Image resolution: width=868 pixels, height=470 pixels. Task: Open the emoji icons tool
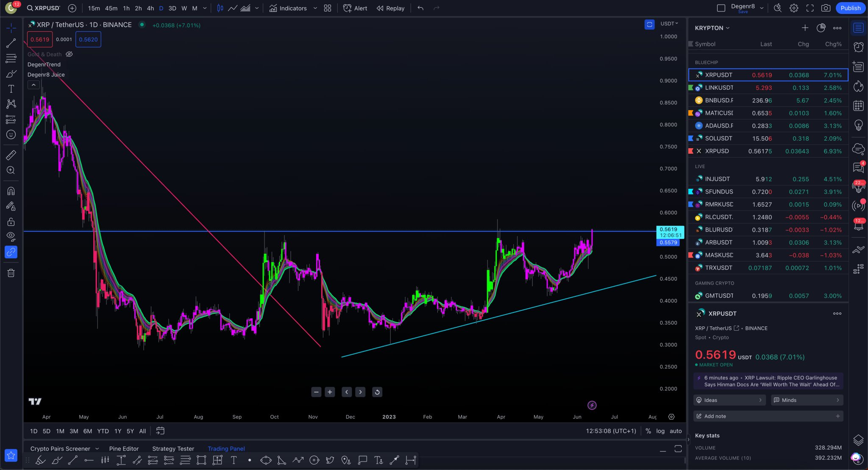tap(11, 135)
